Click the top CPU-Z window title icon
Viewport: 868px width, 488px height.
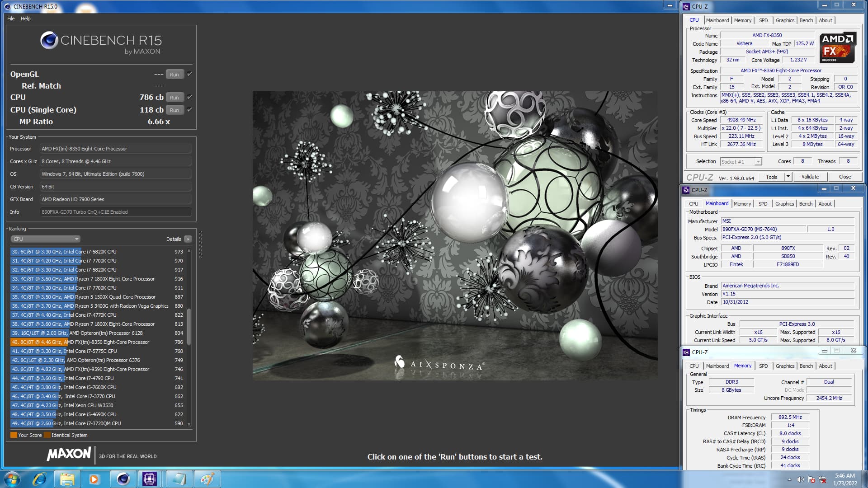tap(686, 6)
